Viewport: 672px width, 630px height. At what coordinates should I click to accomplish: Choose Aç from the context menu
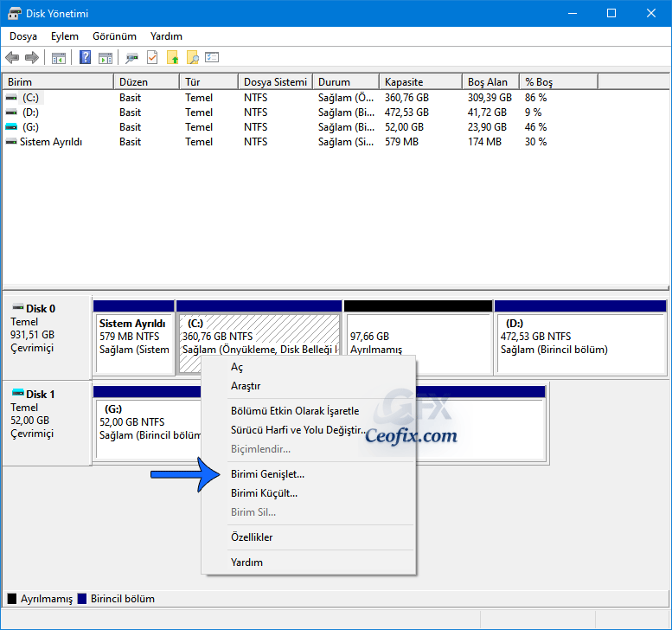pos(309,367)
